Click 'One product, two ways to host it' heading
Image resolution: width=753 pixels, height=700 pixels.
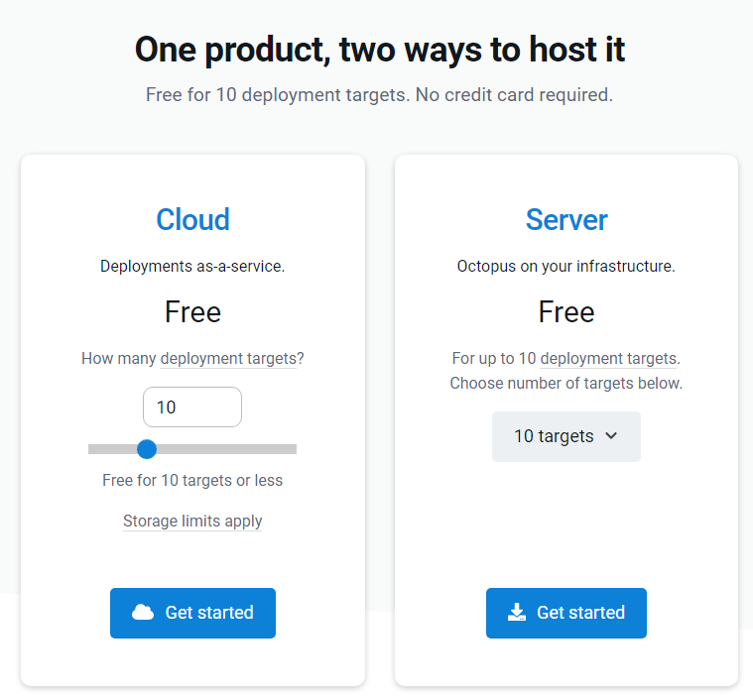(x=380, y=50)
